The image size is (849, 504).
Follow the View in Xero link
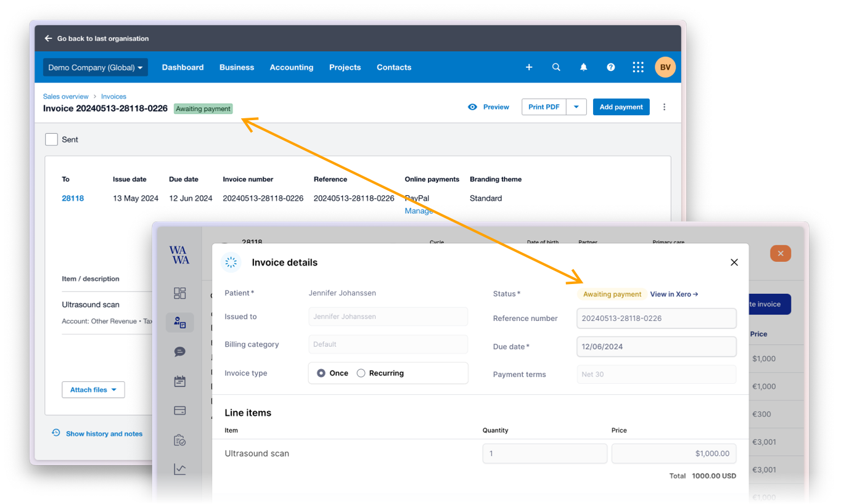coord(674,295)
